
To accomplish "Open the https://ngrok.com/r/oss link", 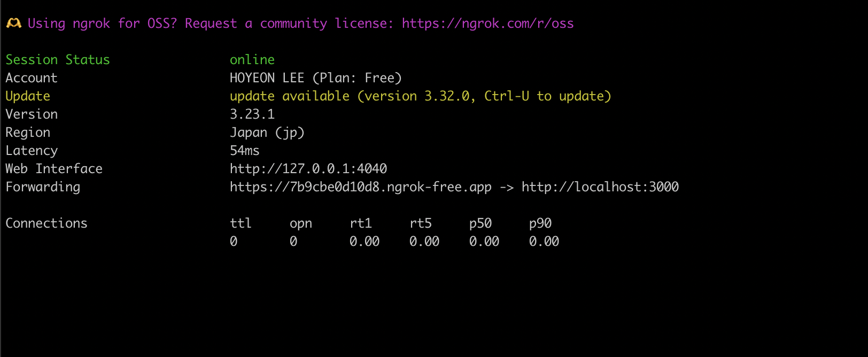I will pyautogui.click(x=488, y=24).
